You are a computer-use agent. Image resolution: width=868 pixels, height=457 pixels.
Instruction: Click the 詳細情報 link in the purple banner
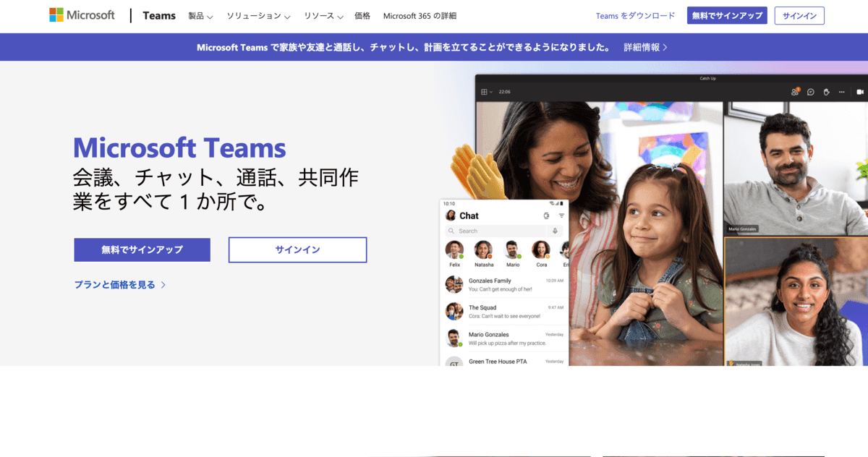click(x=641, y=46)
